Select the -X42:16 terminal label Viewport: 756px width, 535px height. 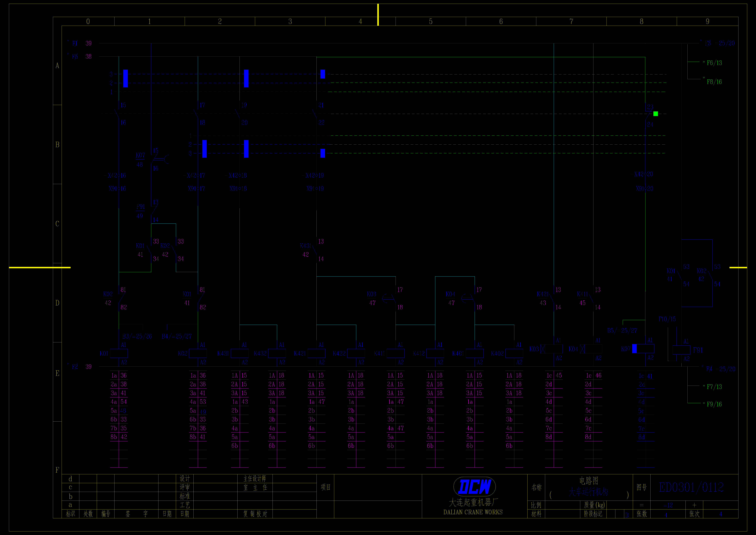[x=115, y=175]
